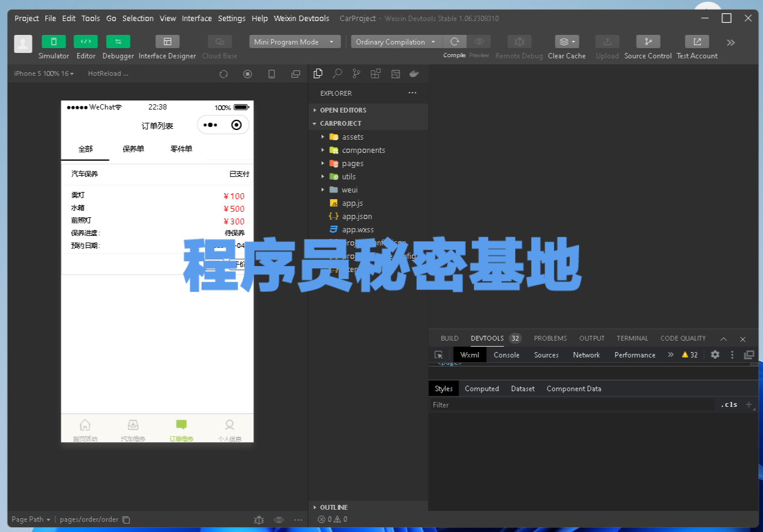Screen dimensions: 763x532
Task: Open the HotReload dropdown
Action: tap(108, 73)
